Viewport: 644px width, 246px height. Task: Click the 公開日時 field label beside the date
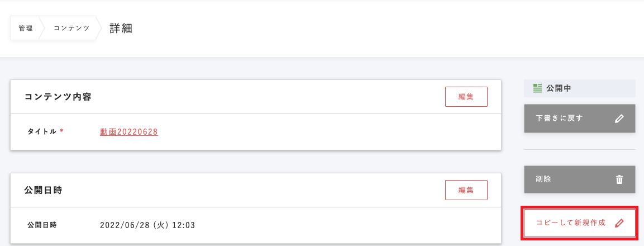pyautogui.click(x=42, y=225)
